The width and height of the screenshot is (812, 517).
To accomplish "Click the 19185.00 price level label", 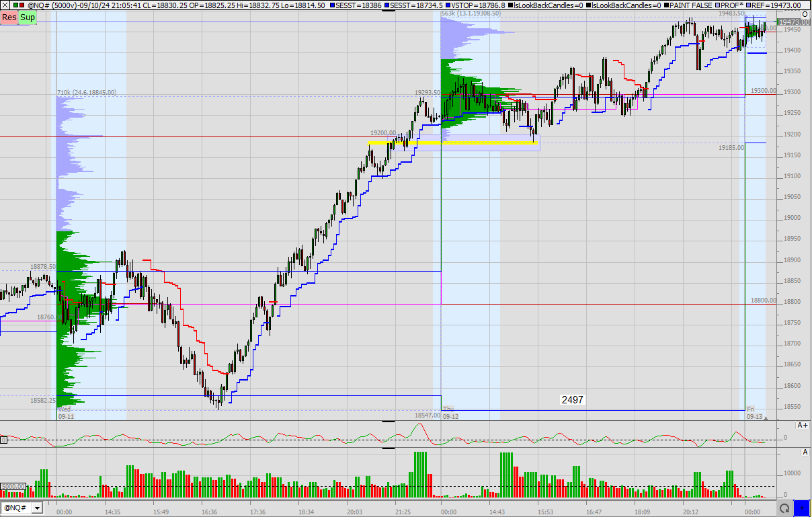I will [731, 147].
